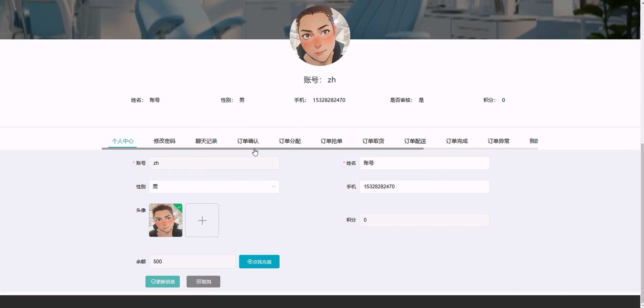Open the 聊天记录 tab
Screen dimensions: 644x308
pyautogui.click(x=206, y=141)
